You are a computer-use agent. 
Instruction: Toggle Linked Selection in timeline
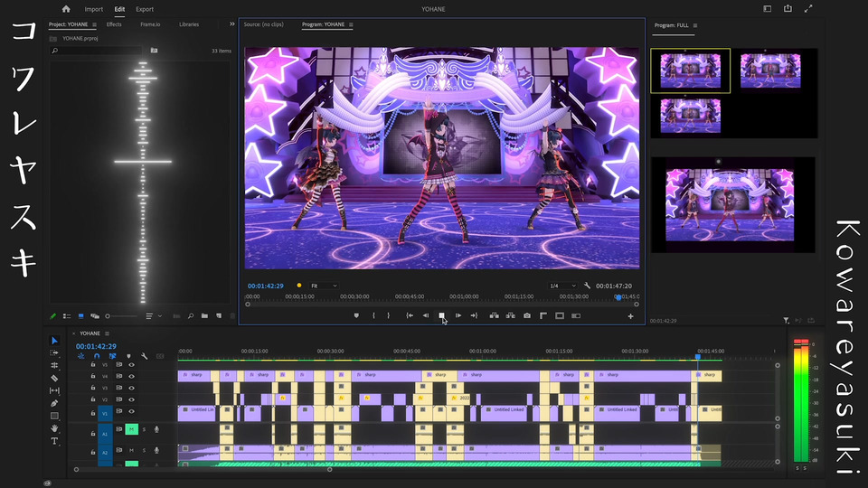(x=112, y=356)
